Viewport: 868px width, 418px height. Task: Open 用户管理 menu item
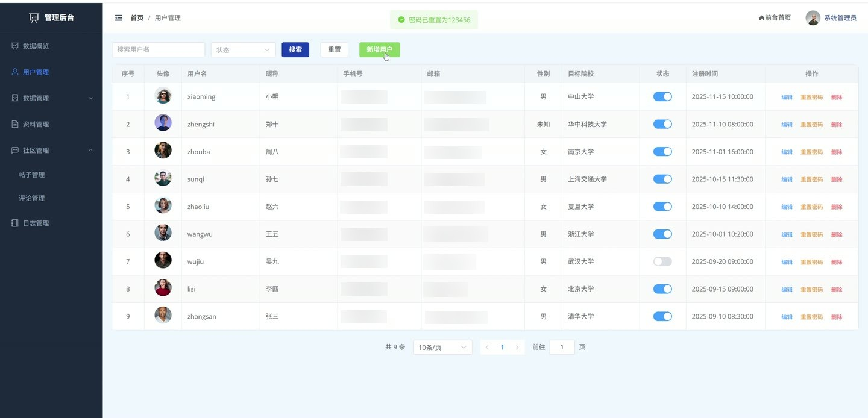tap(51, 72)
